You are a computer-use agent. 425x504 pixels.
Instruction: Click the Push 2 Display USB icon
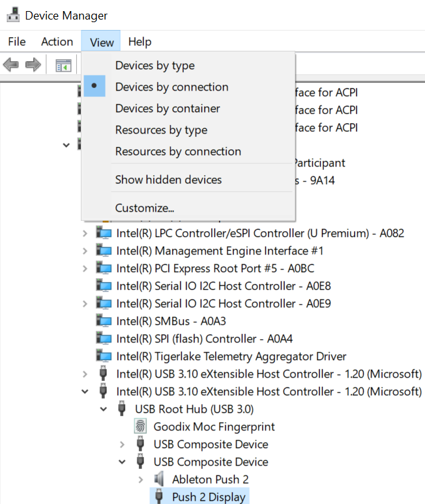[x=159, y=497]
